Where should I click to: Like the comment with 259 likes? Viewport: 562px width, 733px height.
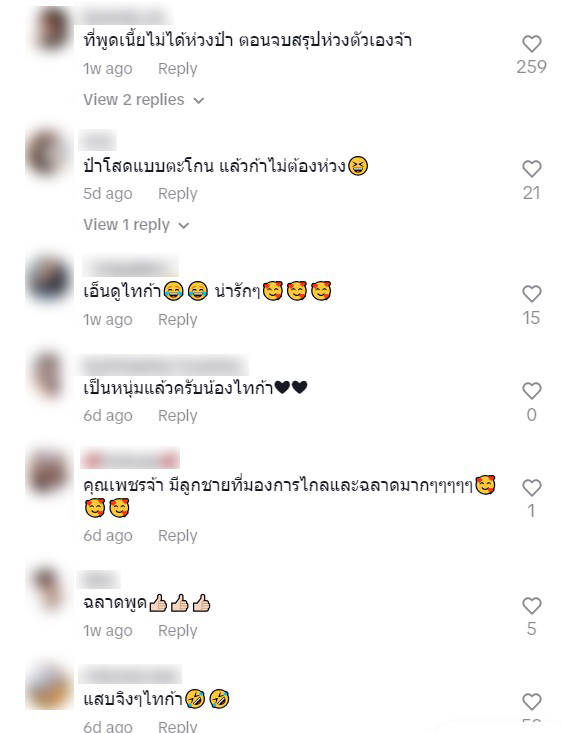tap(532, 44)
